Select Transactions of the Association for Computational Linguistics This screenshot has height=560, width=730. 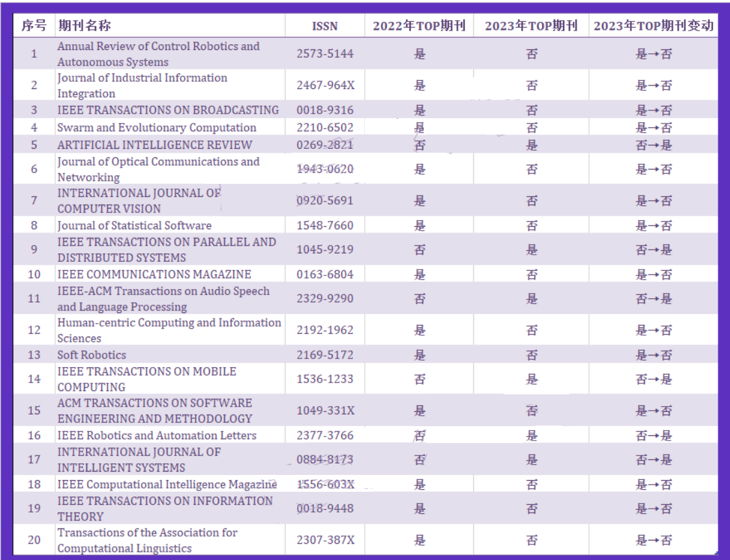point(148,540)
